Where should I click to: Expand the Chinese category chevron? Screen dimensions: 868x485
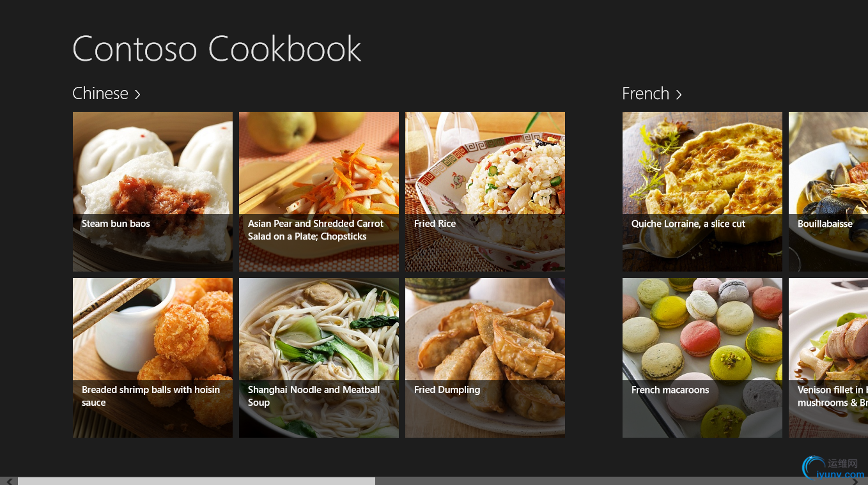tap(137, 95)
